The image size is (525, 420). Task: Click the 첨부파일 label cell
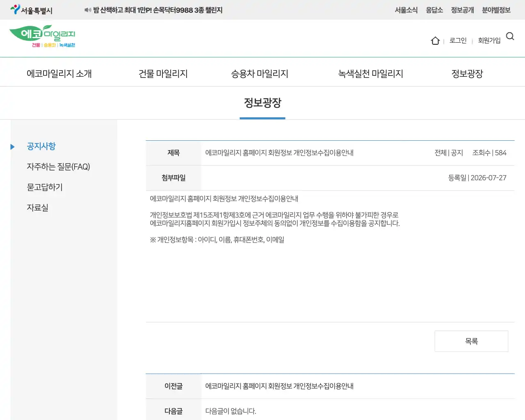[x=173, y=178]
